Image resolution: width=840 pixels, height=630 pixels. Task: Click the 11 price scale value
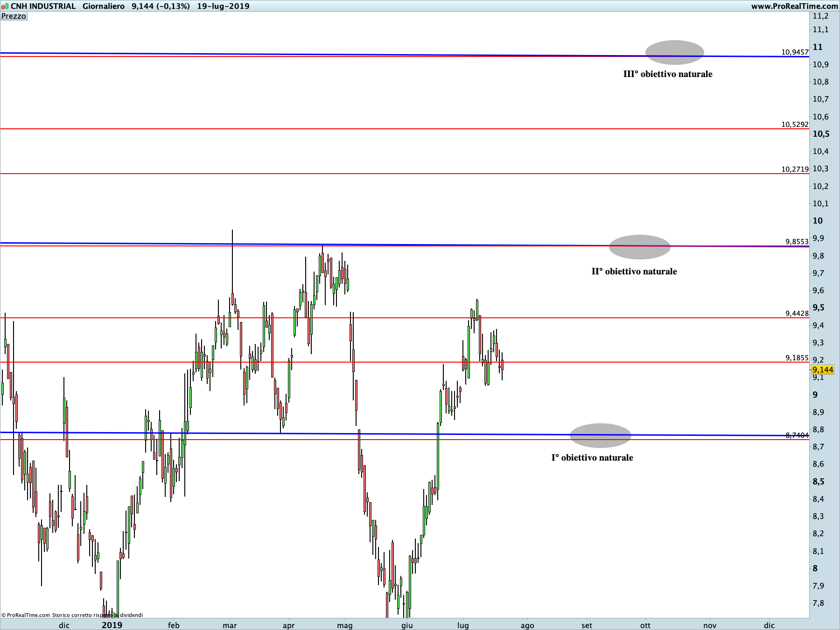coord(818,47)
